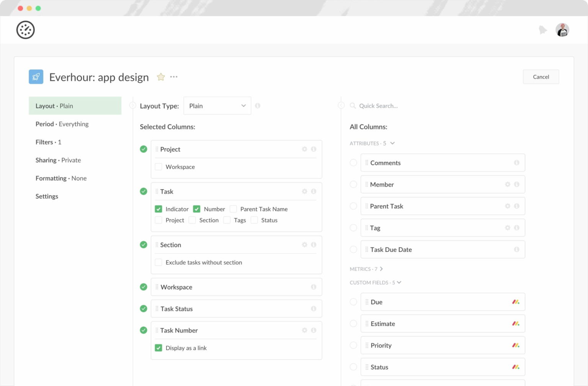Enable the Parent Task Name checkbox
Image resolution: width=588 pixels, height=386 pixels.
click(233, 209)
